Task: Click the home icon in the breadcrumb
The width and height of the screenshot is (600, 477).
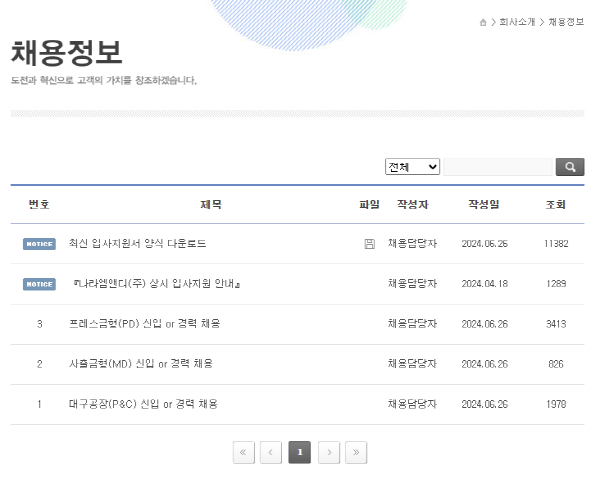Action: coord(483,22)
